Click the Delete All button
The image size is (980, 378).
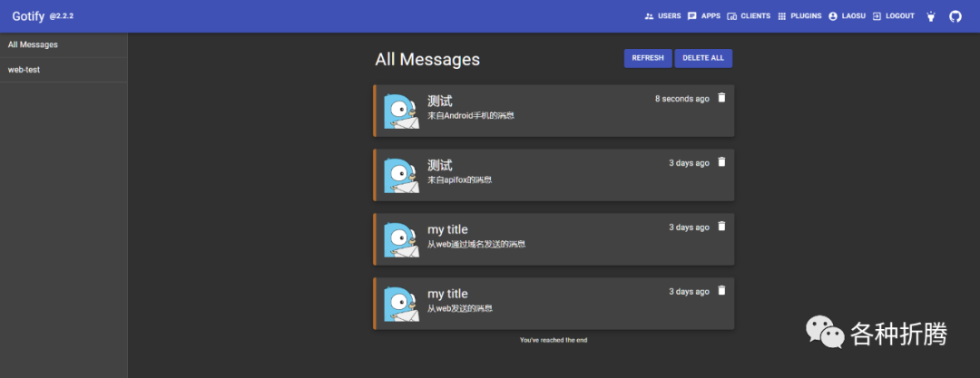click(703, 58)
